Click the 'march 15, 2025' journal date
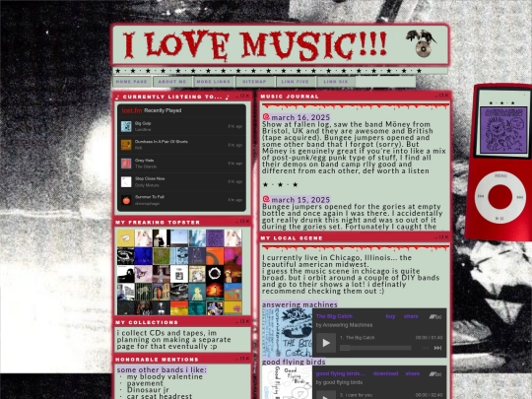Screen dimensions: 532x399 coord(300,200)
